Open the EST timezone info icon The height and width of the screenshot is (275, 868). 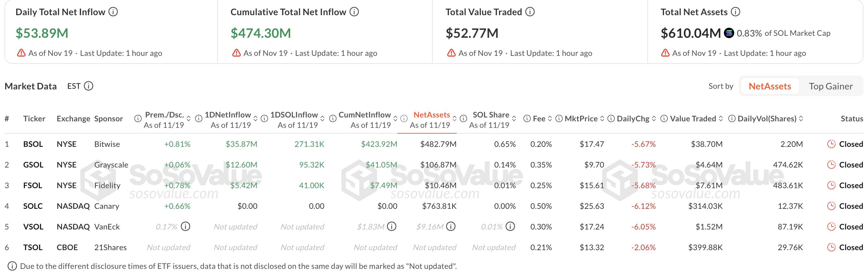click(x=88, y=86)
